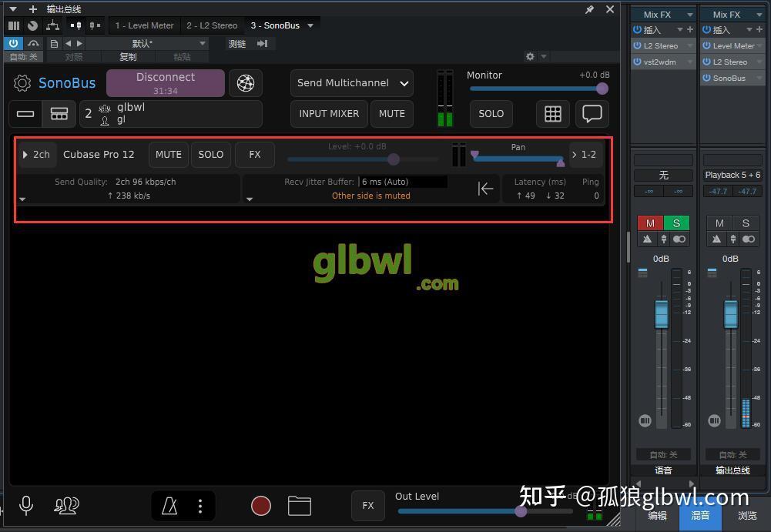The height and width of the screenshot is (532, 771).
Task: Mute the Cubase Pro 12 peer
Action: 168,154
